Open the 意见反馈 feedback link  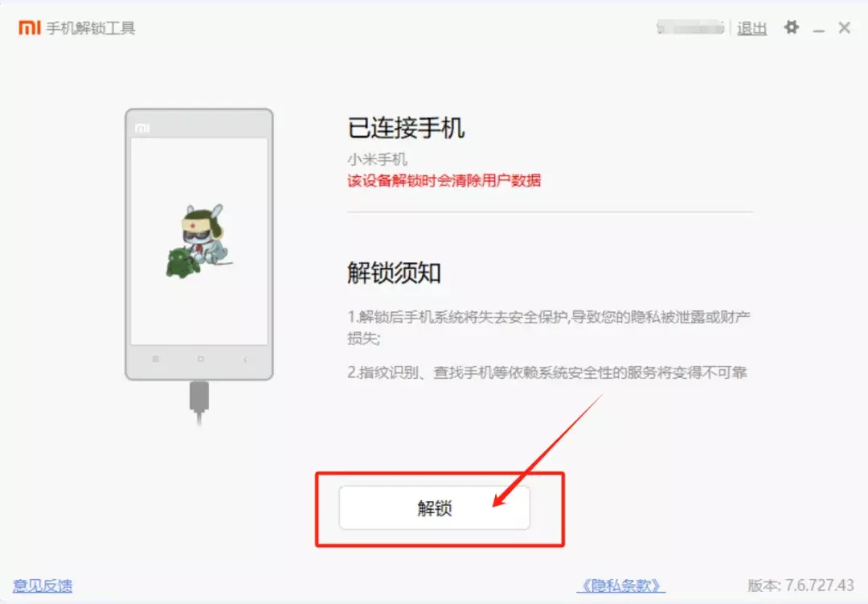pyautogui.click(x=43, y=586)
